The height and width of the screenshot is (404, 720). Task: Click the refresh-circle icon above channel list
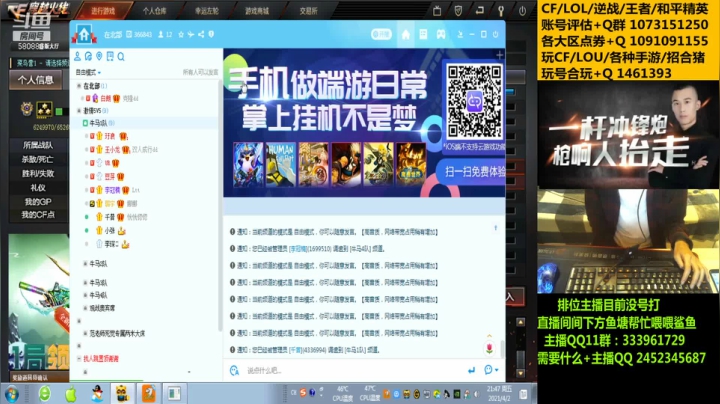pos(88,56)
